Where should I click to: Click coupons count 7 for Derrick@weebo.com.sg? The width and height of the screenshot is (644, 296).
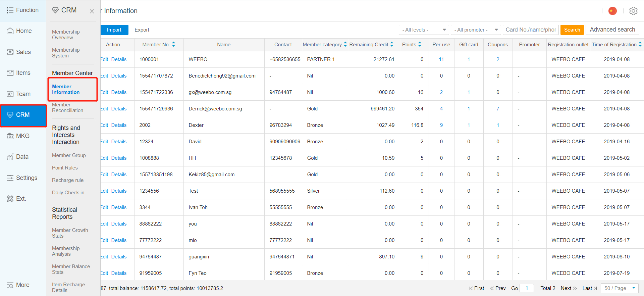498,109
